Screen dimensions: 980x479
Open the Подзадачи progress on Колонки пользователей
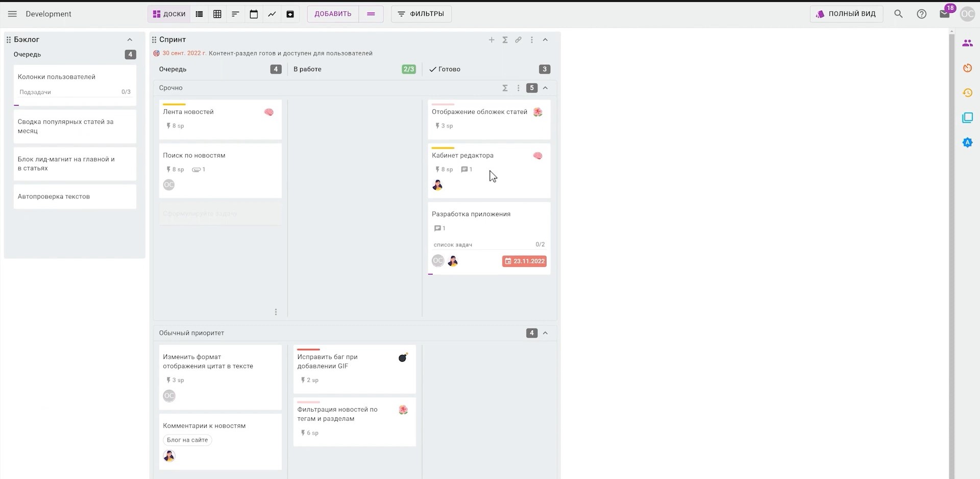pos(75,92)
